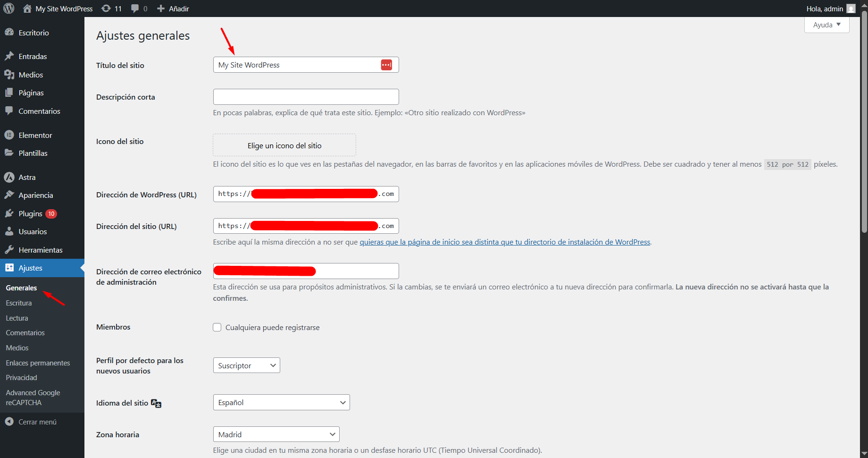Click Cerrar menú to collapse sidebar

[37, 422]
